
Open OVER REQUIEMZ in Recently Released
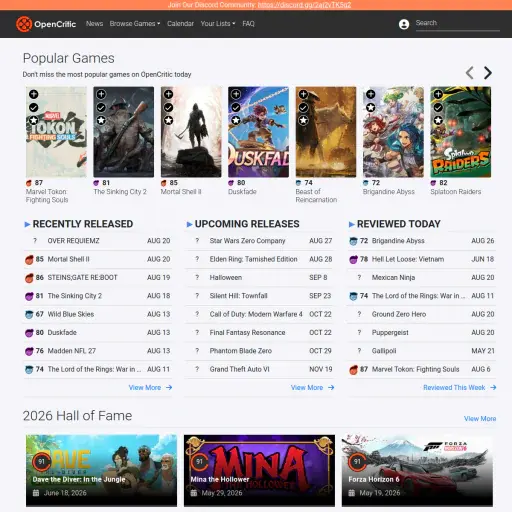pyautogui.click(x=98, y=241)
